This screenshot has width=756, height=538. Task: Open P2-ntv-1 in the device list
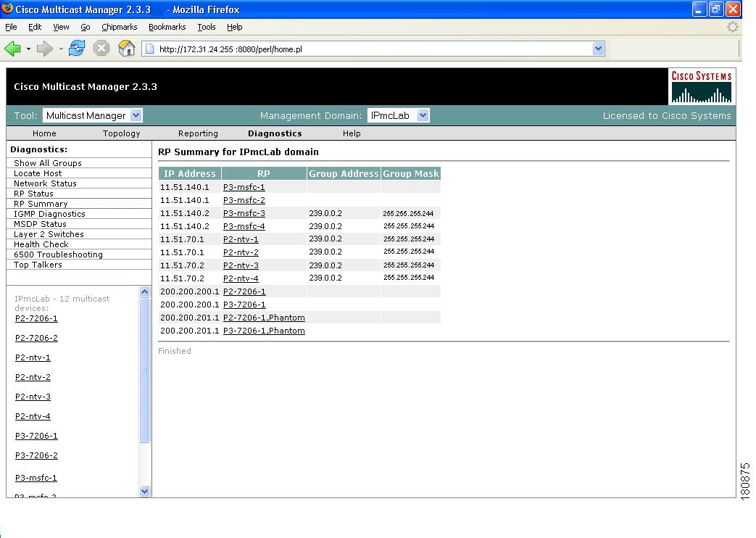[33, 357]
